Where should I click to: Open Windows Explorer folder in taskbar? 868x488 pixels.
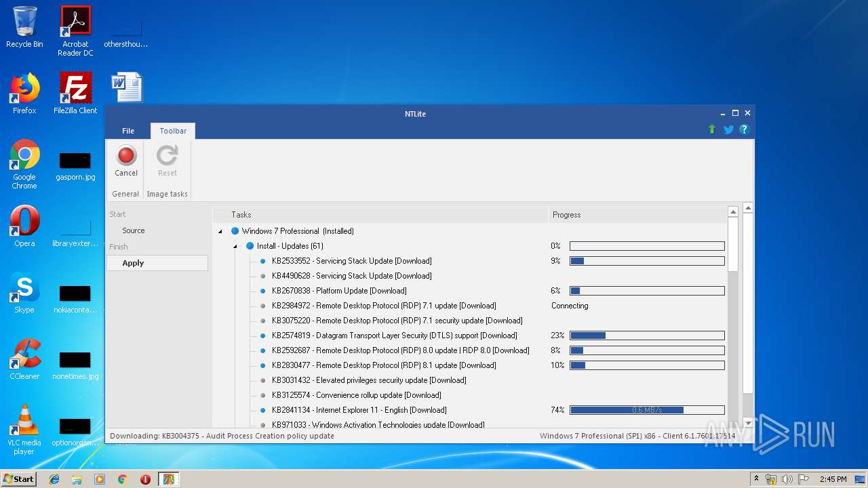click(77, 479)
